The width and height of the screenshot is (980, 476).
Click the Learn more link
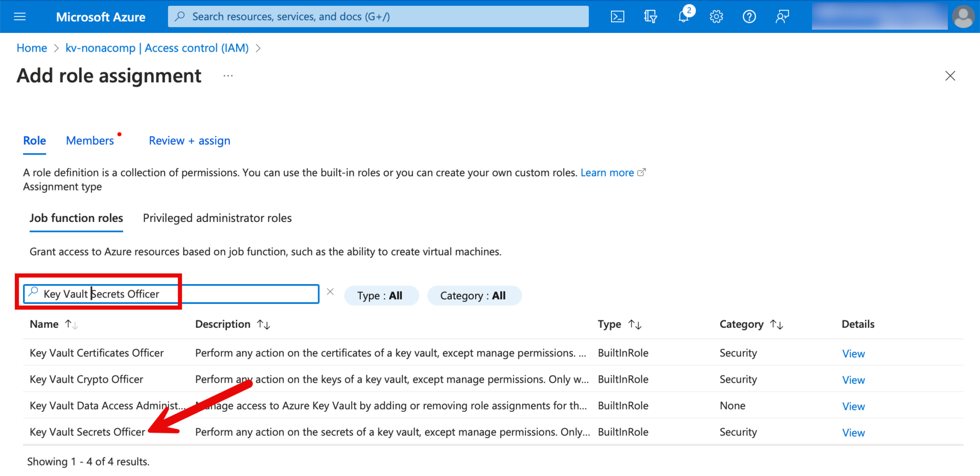(607, 173)
